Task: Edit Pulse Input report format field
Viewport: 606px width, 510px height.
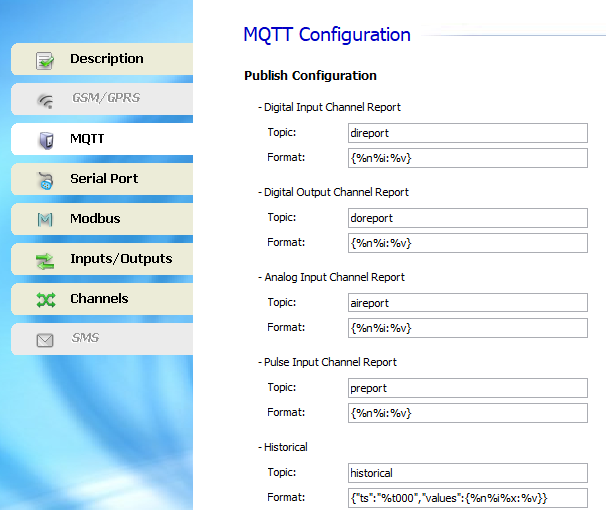Action: (468, 413)
